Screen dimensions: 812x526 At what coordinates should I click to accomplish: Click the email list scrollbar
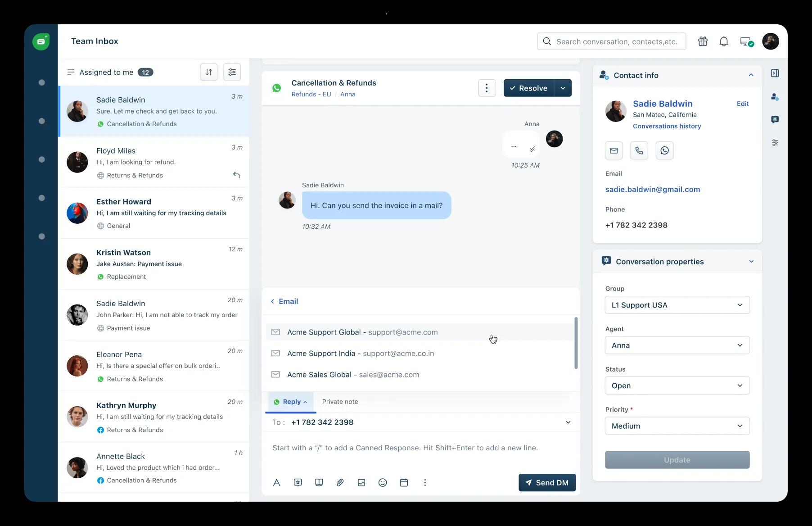point(576,343)
